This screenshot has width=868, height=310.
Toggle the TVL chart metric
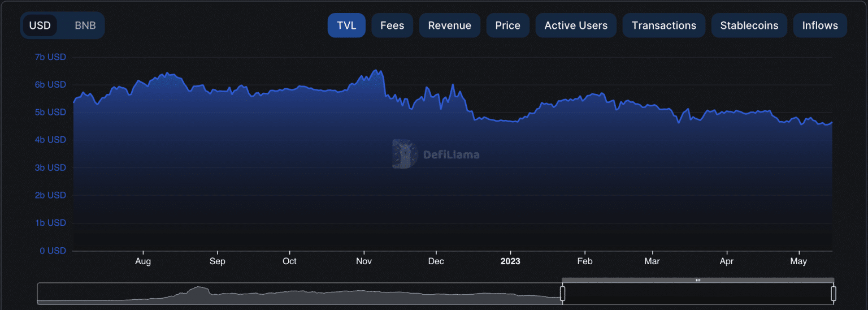[346, 25]
